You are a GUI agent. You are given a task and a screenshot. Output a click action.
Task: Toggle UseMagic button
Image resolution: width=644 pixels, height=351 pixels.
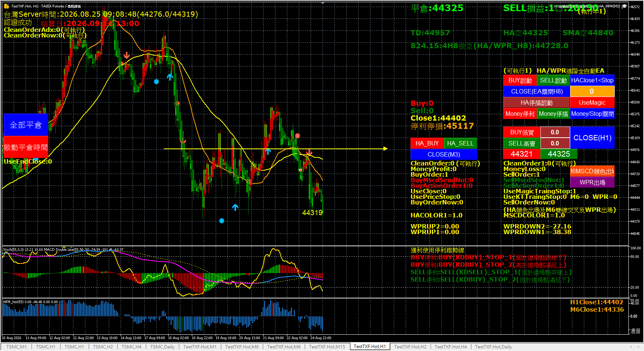592,103
